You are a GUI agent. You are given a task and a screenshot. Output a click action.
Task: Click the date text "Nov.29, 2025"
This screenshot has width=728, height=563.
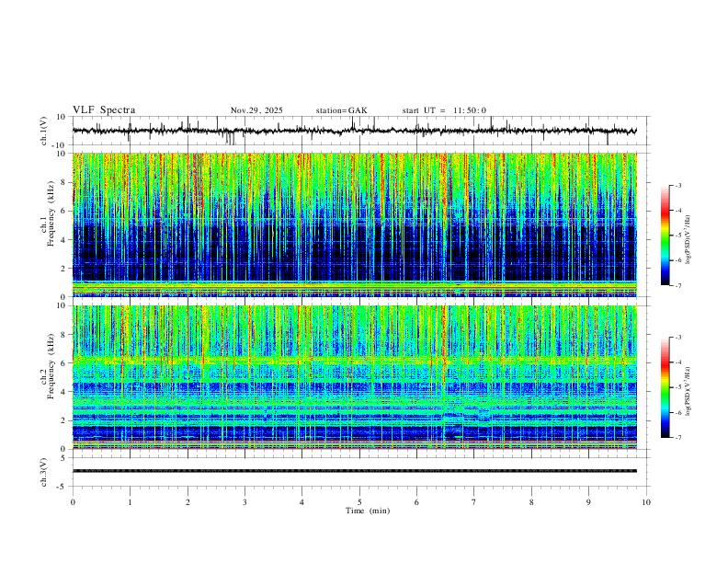point(256,110)
